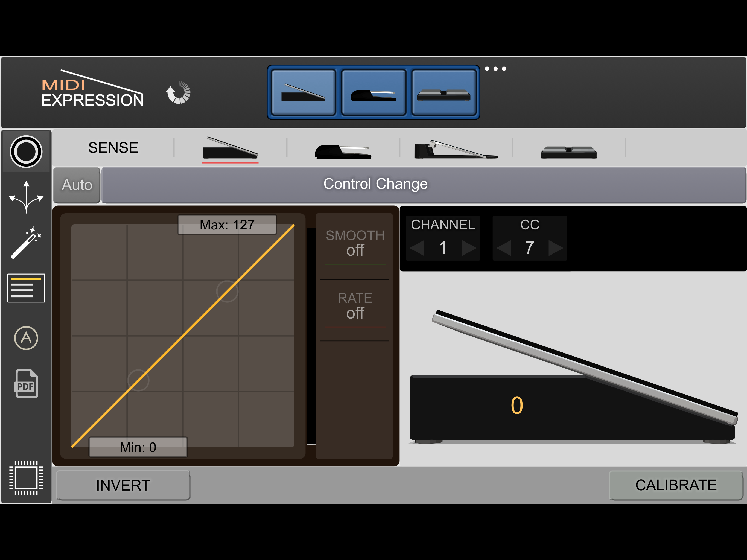Click the Max: 127 curve handle

[x=227, y=225]
